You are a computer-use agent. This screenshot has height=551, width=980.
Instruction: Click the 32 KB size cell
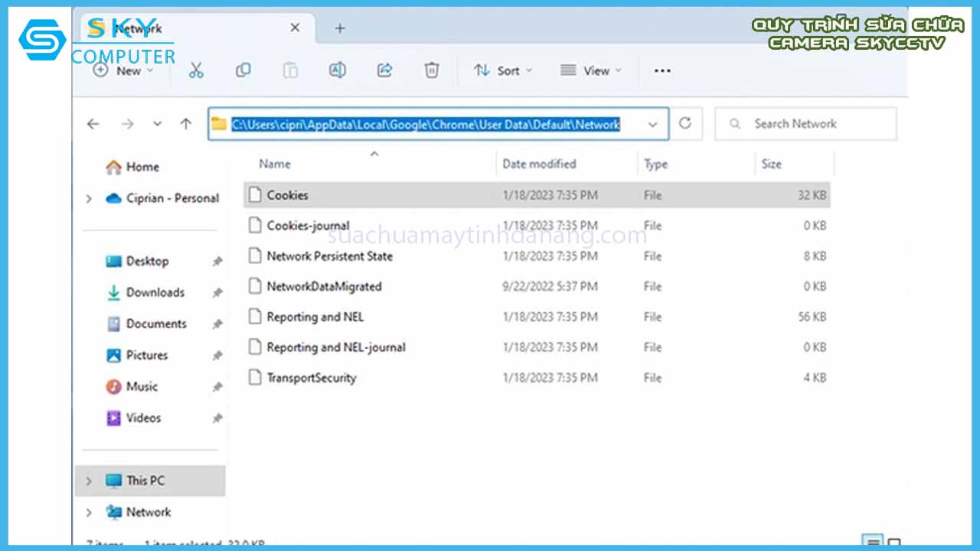pos(812,195)
